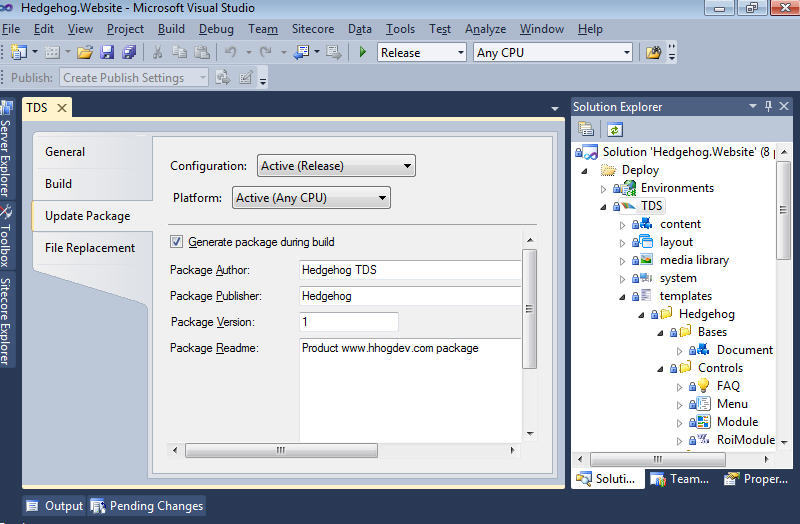Click the folder icon right of Any CPU
This screenshot has width=800, height=524.
(653, 52)
